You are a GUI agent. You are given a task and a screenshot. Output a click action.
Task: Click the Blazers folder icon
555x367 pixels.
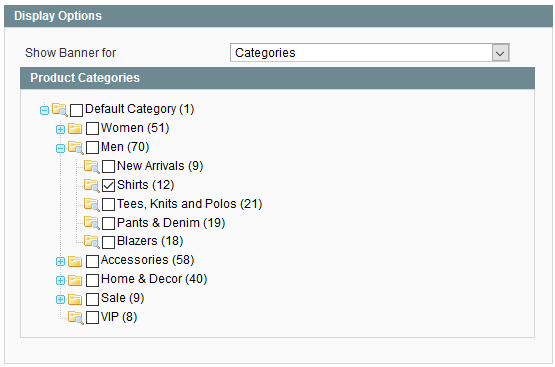click(92, 242)
